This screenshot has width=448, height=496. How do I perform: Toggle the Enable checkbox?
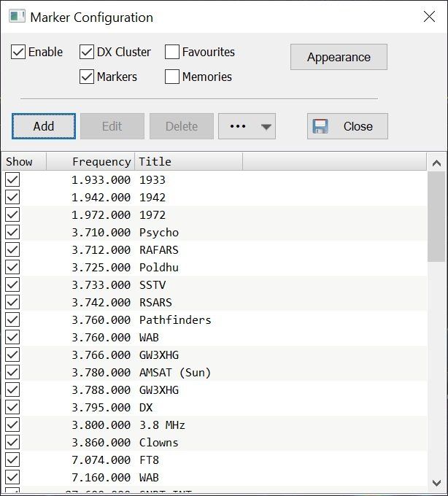[18, 52]
